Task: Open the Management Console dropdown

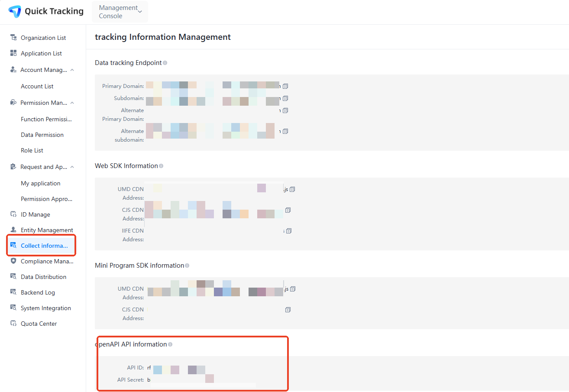Action: click(x=120, y=12)
